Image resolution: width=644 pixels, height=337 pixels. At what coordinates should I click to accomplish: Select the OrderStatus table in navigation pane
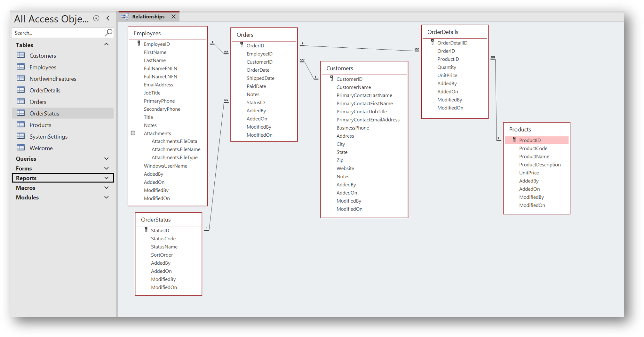[45, 113]
